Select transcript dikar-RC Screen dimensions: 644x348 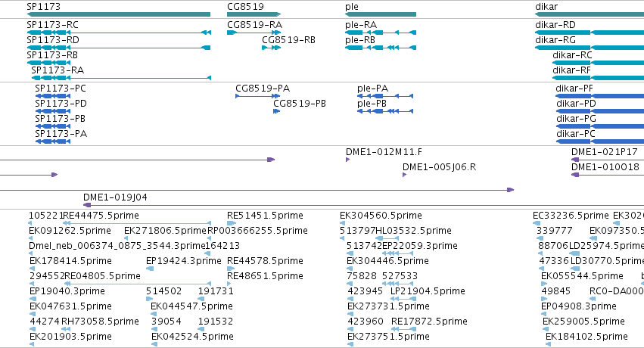click(x=573, y=55)
